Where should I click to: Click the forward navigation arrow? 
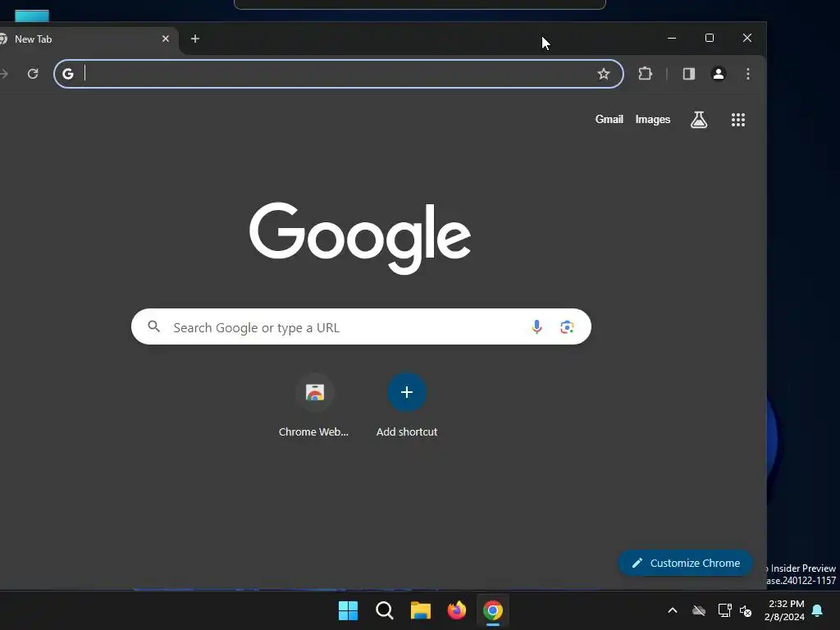tap(4, 73)
